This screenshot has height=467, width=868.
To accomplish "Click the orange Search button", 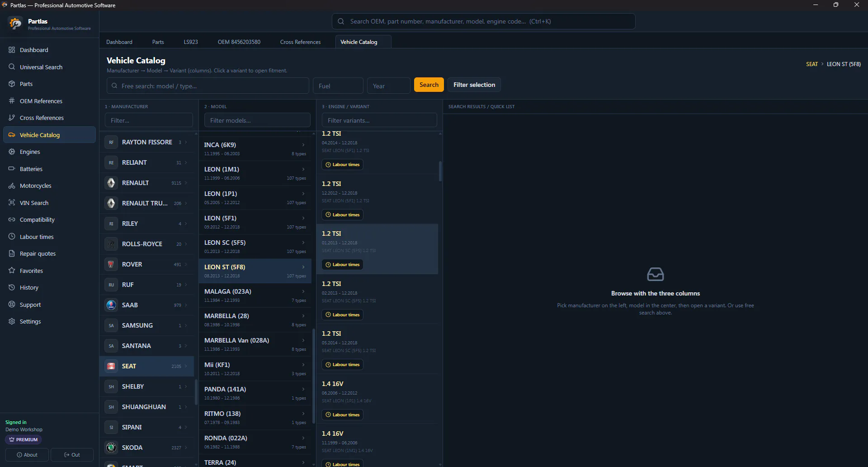I will coord(429,85).
